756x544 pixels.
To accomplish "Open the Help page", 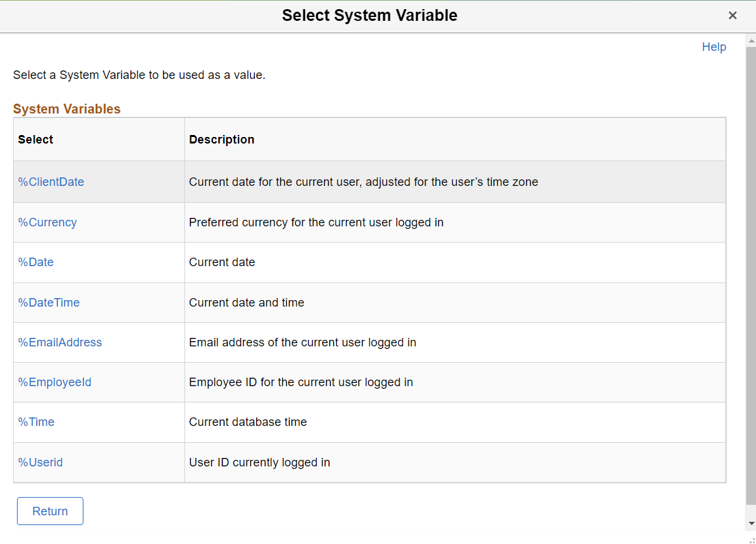I will (x=714, y=46).
